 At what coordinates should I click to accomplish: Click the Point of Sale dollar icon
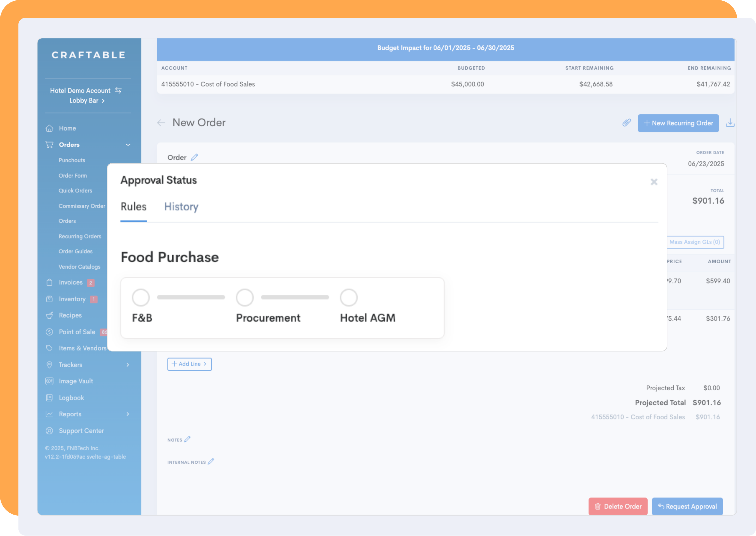point(49,332)
